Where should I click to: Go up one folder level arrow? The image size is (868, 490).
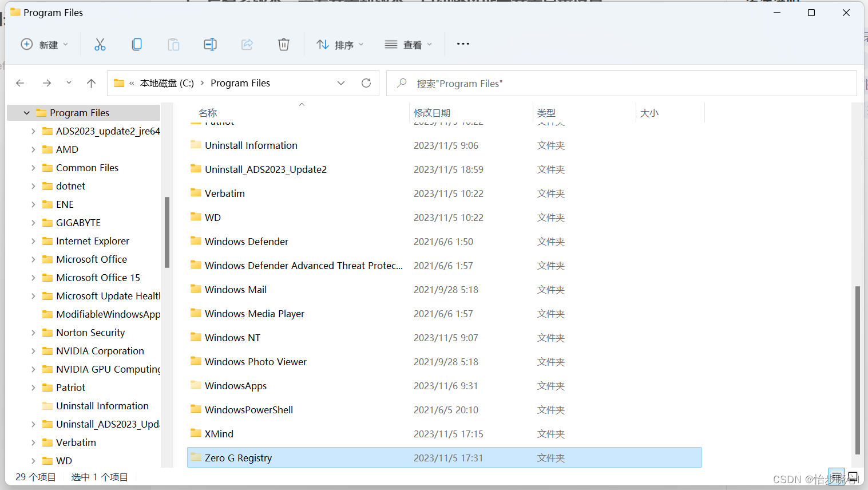pos(91,83)
